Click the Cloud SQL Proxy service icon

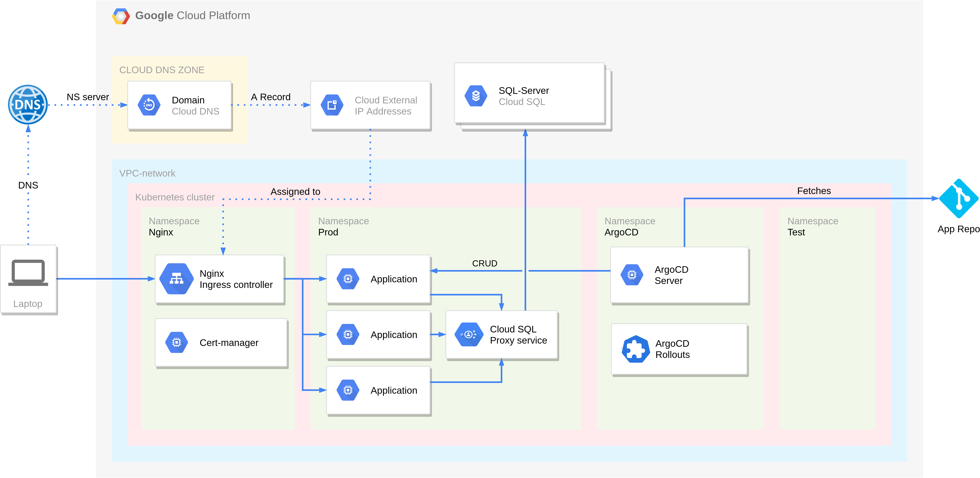click(469, 335)
